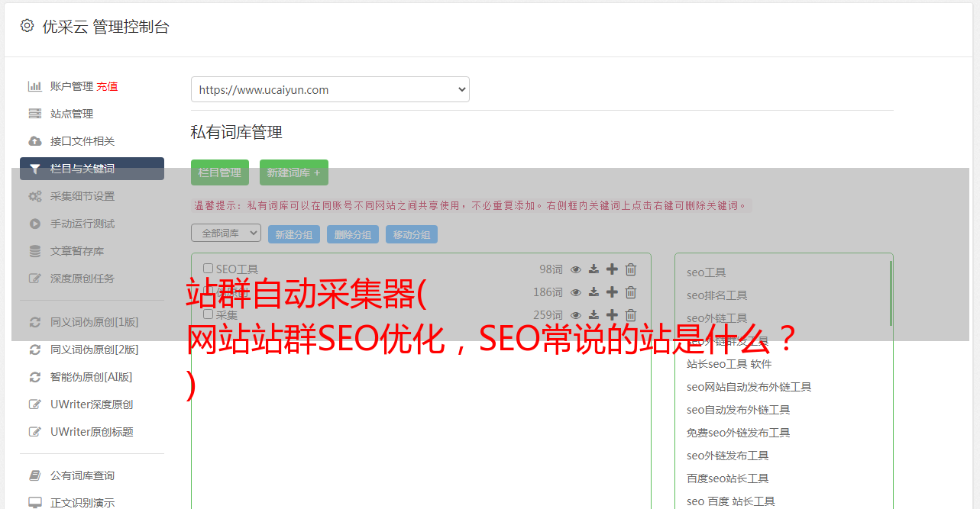
Task: Select keyword seo自动发布外链工具
Action: tap(738, 410)
